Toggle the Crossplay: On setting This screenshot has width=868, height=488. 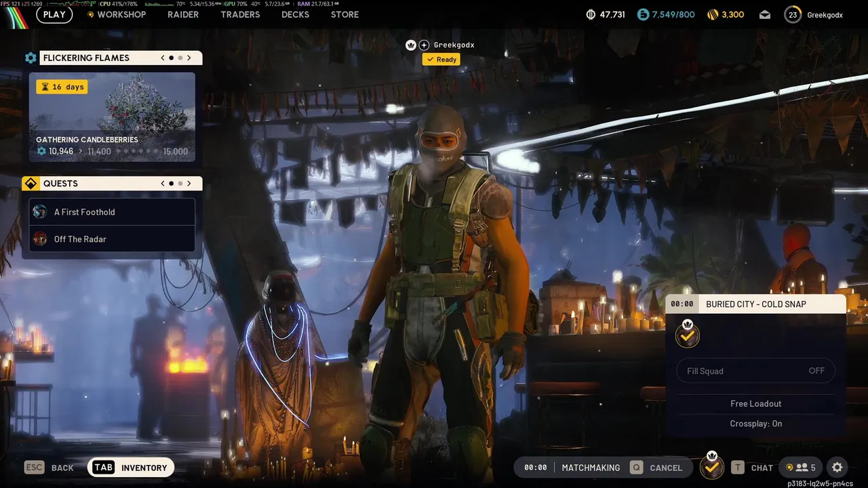pyautogui.click(x=756, y=424)
